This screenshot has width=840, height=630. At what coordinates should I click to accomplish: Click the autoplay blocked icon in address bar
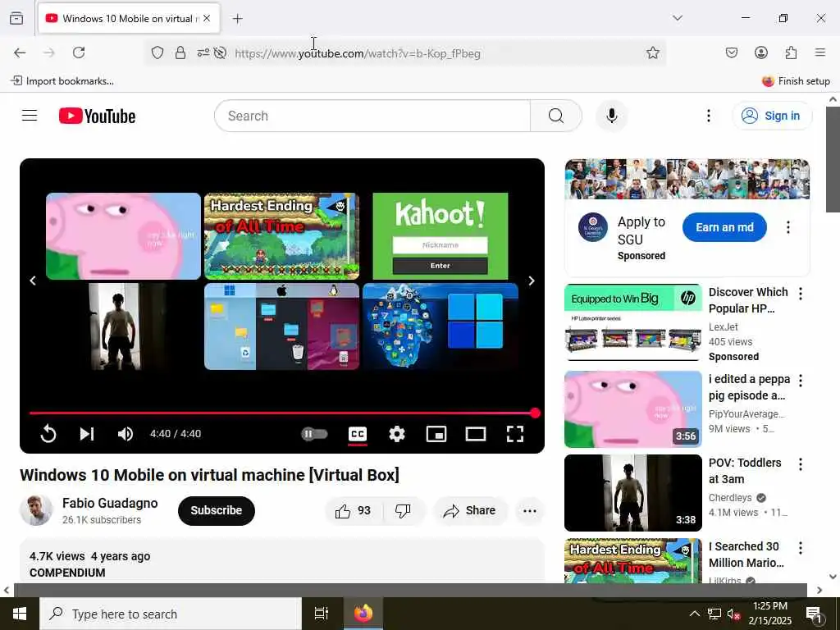coord(220,52)
